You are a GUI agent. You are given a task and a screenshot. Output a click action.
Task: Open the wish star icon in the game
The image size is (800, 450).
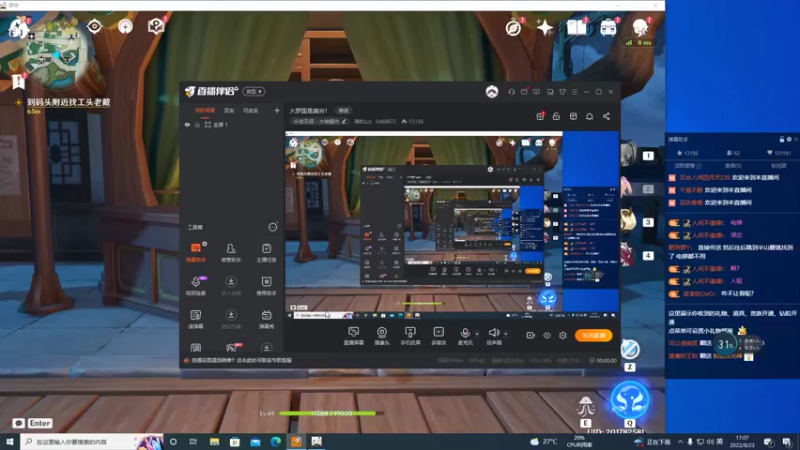click(544, 27)
